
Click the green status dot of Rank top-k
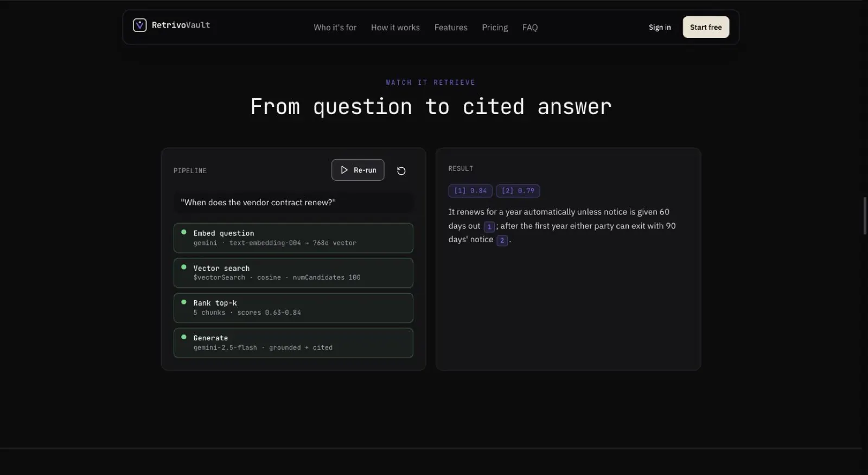[x=184, y=302]
